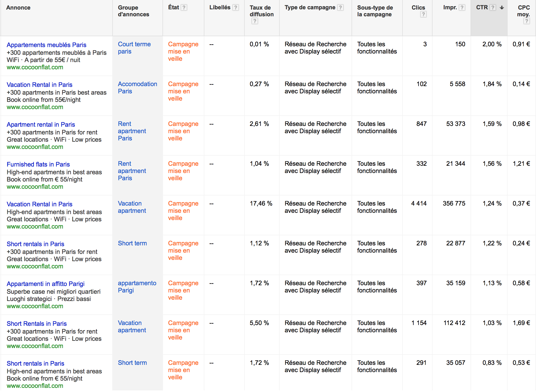Open ad 'Appartamenti in affitto Parigi'
Viewport: 536px width, 392px height.
click(x=46, y=284)
